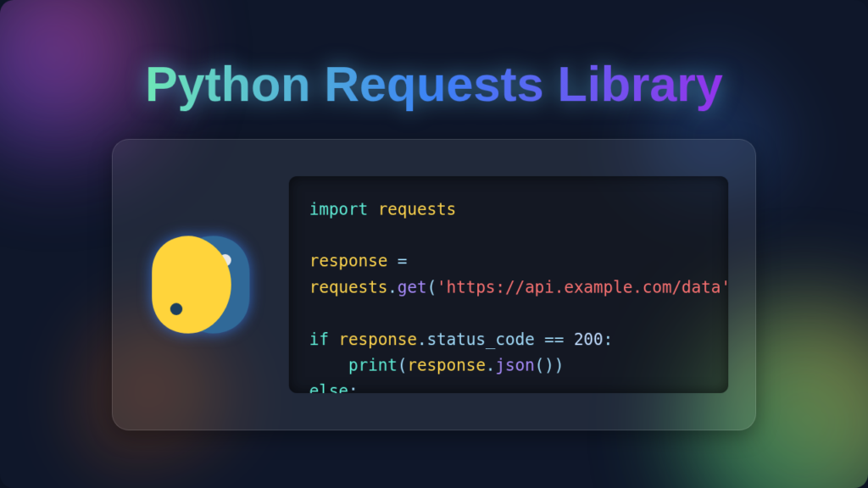Click the requests.get URL code line
The image size is (868, 488).
pyautogui.click(x=519, y=287)
